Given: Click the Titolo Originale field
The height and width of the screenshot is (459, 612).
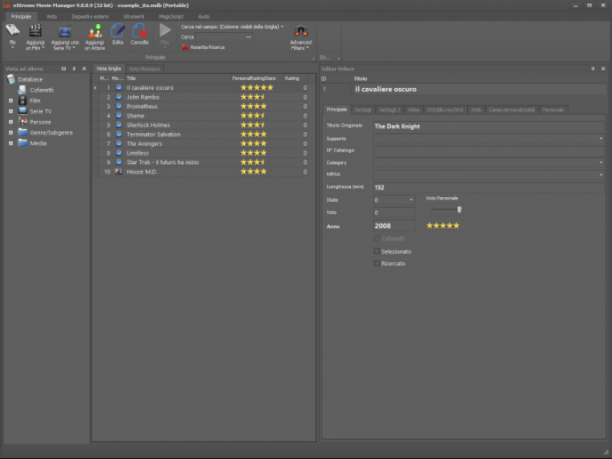Looking at the screenshot, I should (x=489, y=126).
